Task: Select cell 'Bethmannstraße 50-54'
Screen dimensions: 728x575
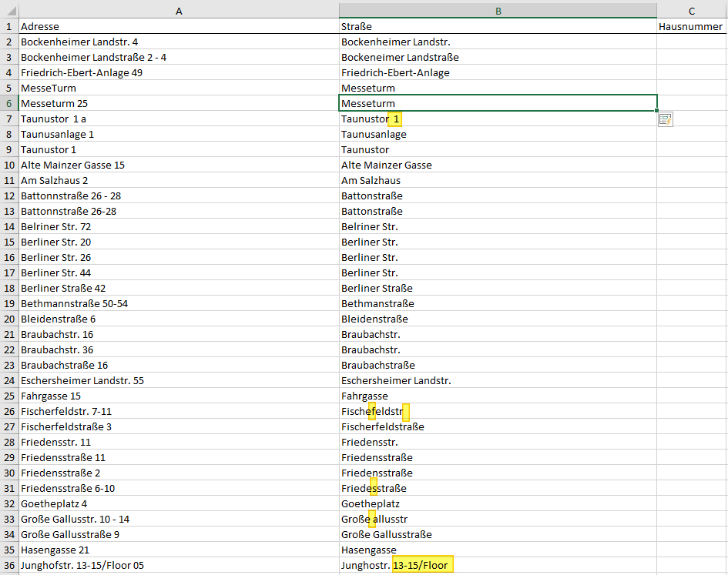Action: [x=179, y=303]
